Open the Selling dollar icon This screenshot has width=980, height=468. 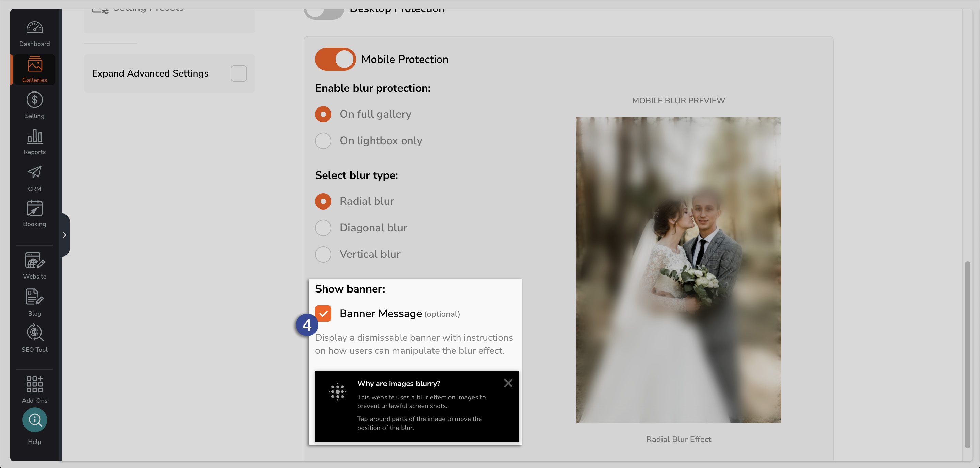(x=35, y=100)
